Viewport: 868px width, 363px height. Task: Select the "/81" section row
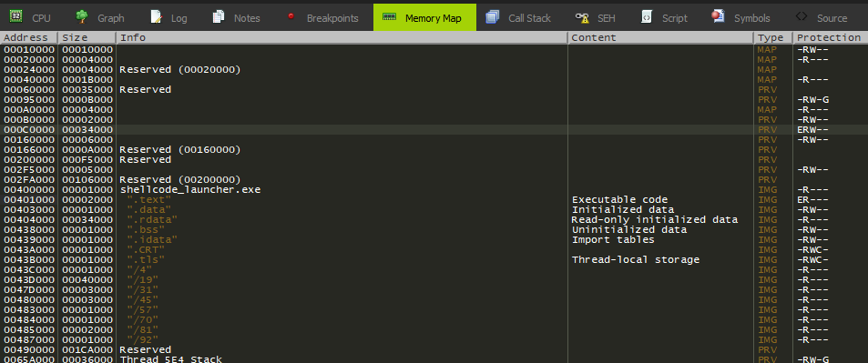click(x=434, y=330)
